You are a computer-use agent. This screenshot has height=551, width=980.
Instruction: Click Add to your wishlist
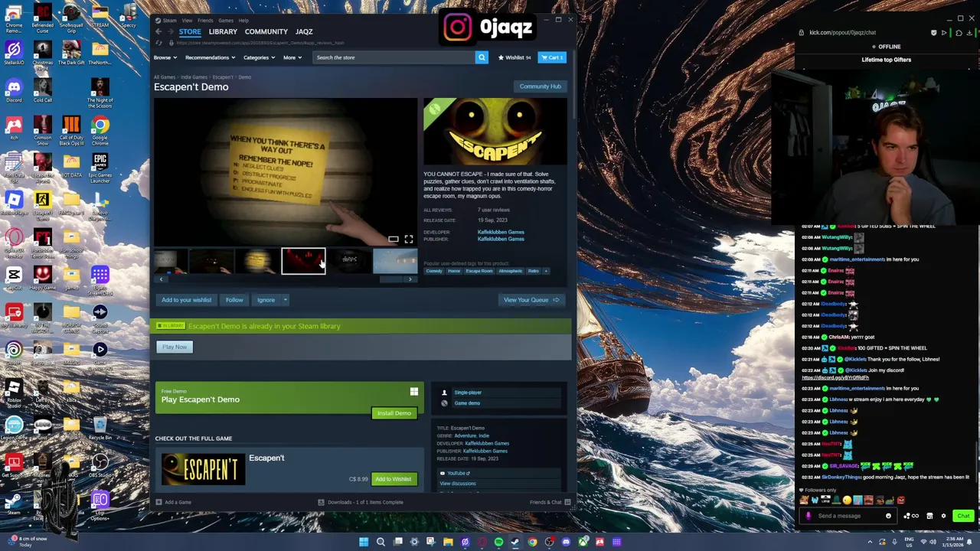click(186, 300)
